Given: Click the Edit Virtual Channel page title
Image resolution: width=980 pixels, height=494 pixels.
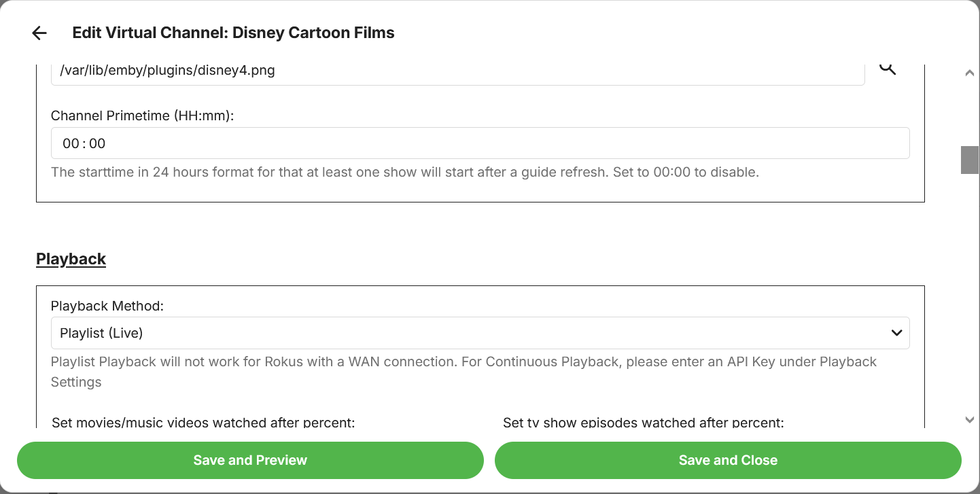Looking at the screenshot, I should tap(233, 33).
